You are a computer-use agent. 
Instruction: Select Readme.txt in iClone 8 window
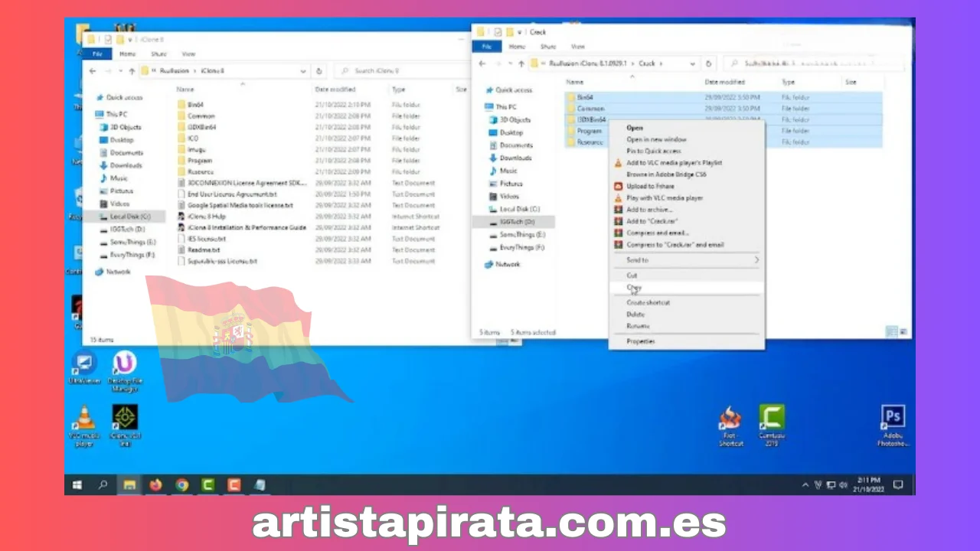click(204, 249)
